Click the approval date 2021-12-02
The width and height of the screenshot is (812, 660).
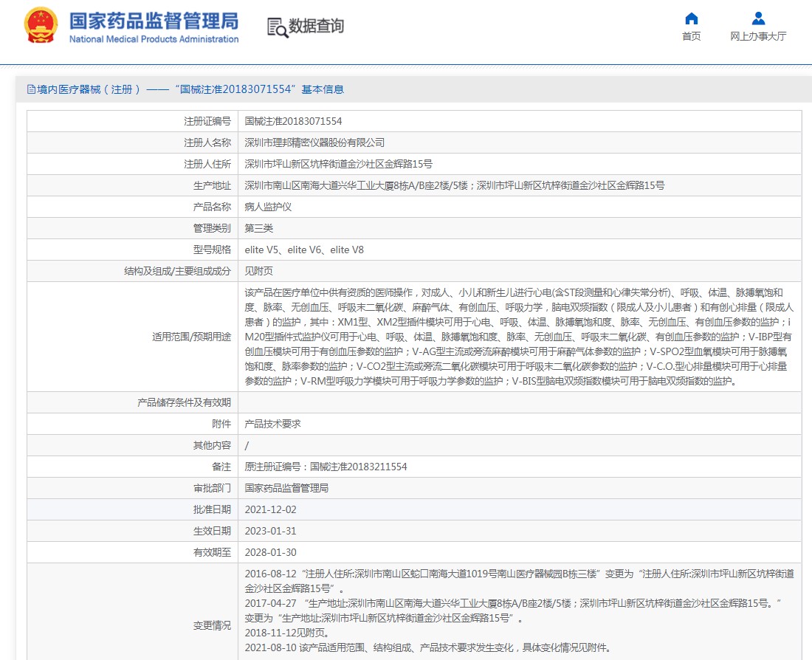click(x=269, y=509)
